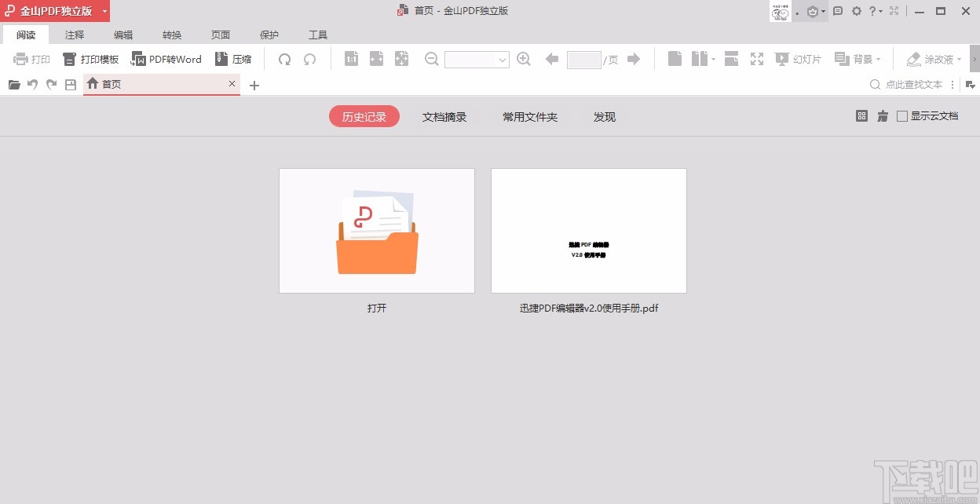Select the PDF转Word conversion tool

(x=166, y=59)
